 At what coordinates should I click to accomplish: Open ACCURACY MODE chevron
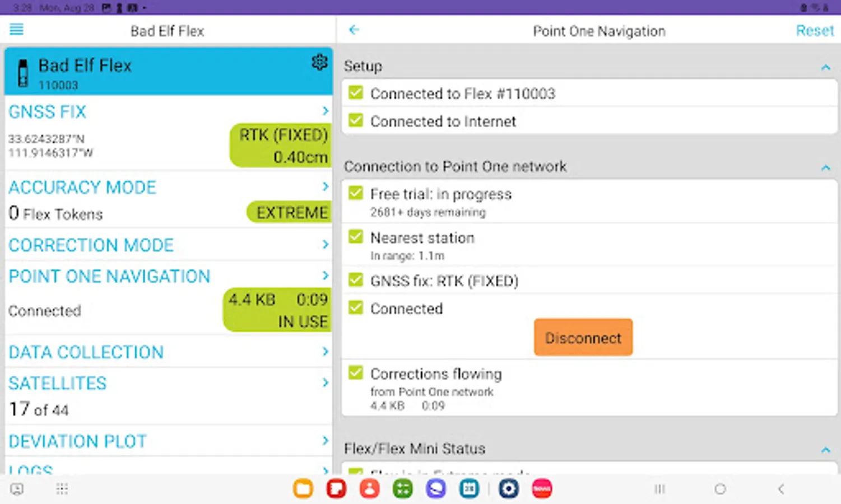325,186
